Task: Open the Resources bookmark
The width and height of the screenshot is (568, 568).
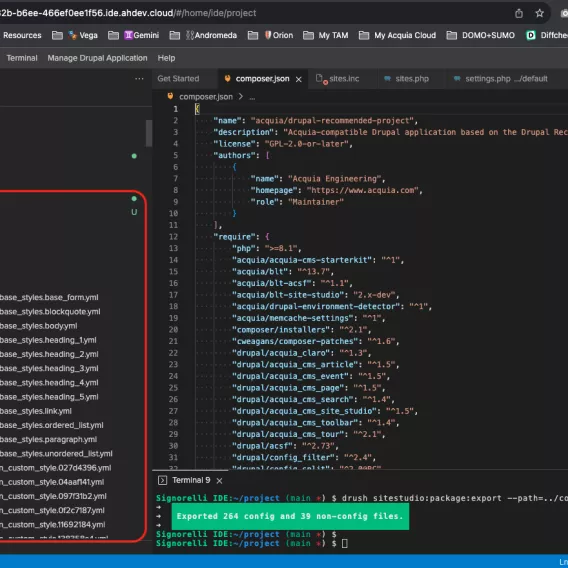Action: click(22, 35)
